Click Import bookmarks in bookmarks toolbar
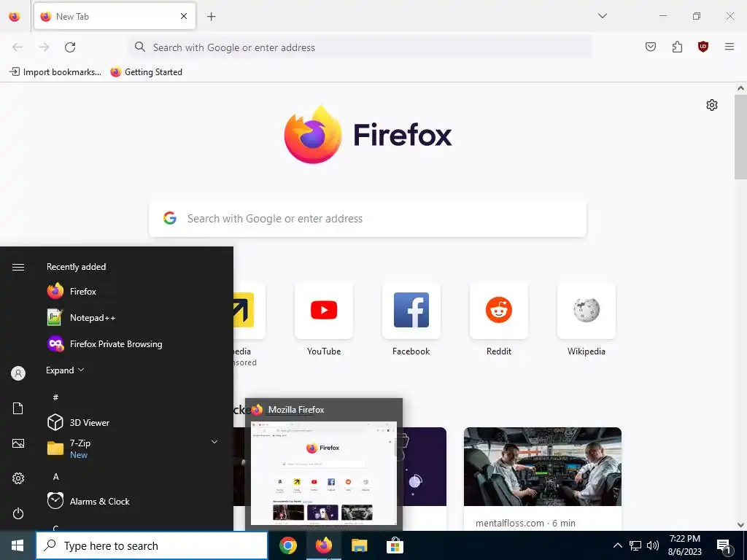 click(x=55, y=72)
